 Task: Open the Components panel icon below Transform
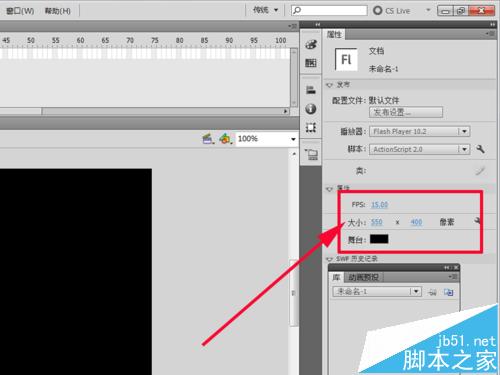tap(312, 154)
